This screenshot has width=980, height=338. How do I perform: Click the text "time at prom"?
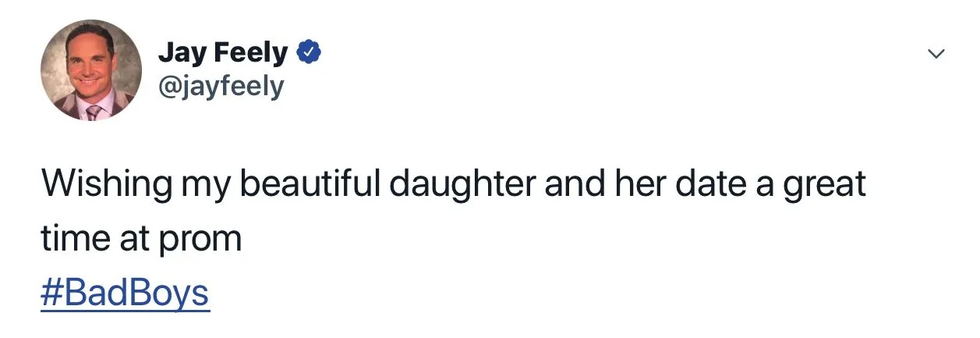pyautogui.click(x=141, y=240)
